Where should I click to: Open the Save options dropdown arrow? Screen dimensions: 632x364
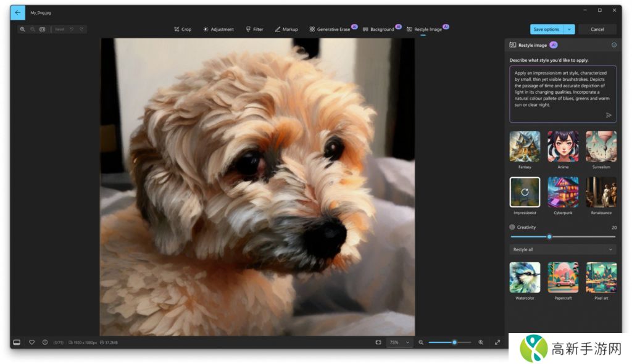tap(569, 30)
